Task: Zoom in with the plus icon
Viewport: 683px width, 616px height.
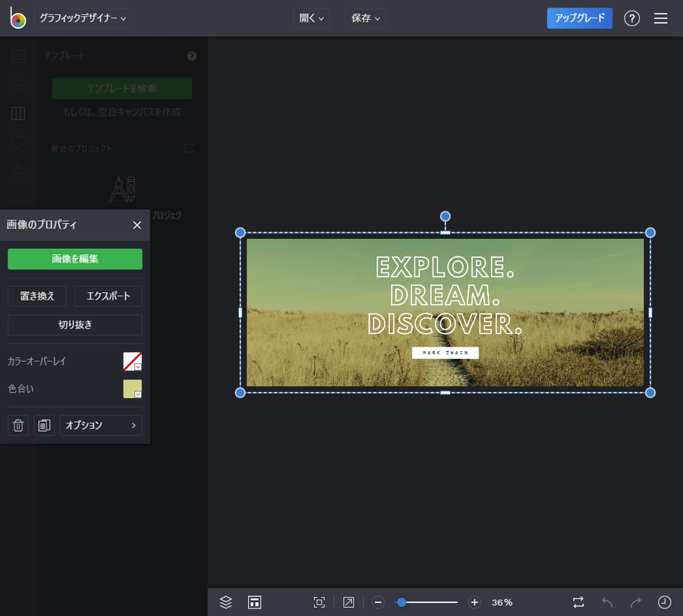Action: click(x=474, y=602)
